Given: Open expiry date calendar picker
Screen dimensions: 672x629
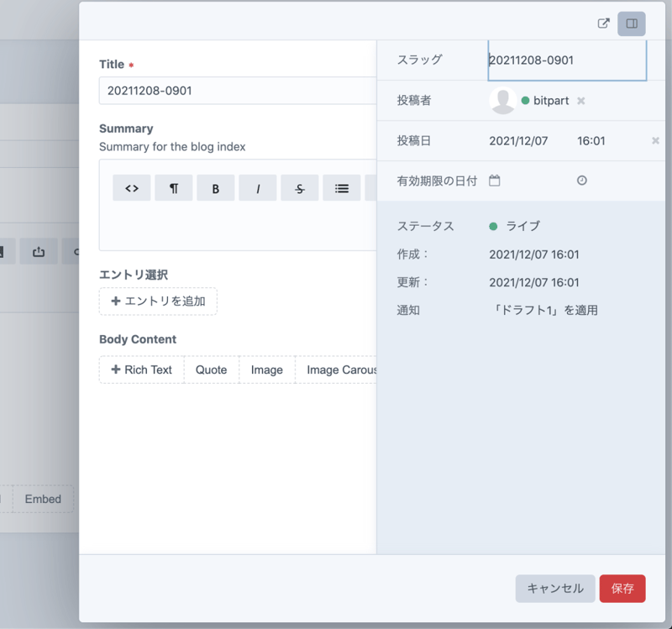Looking at the screenshot, I should pos(495,181).
